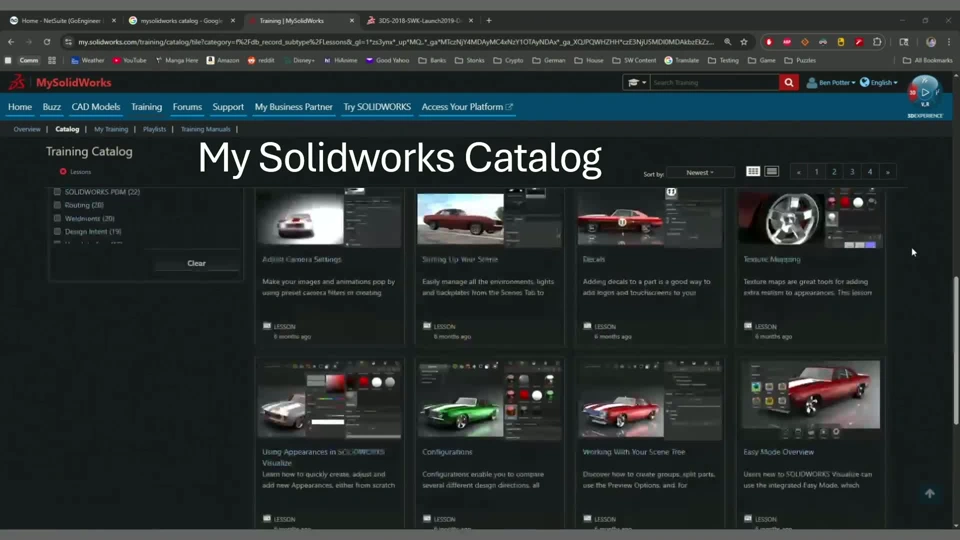Screen dimensions: 960x540
Task: Open a new browser tab
Action: click(x=489, y=20)
